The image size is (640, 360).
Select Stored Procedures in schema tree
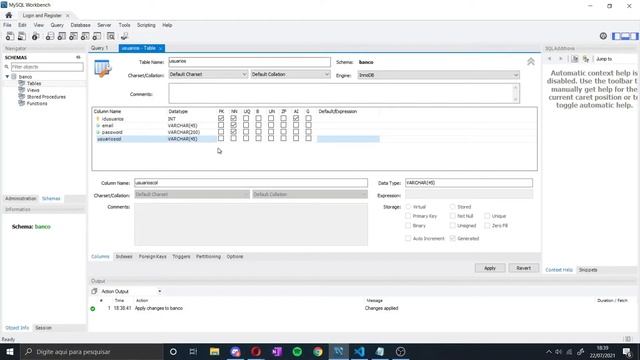point(46,97)
